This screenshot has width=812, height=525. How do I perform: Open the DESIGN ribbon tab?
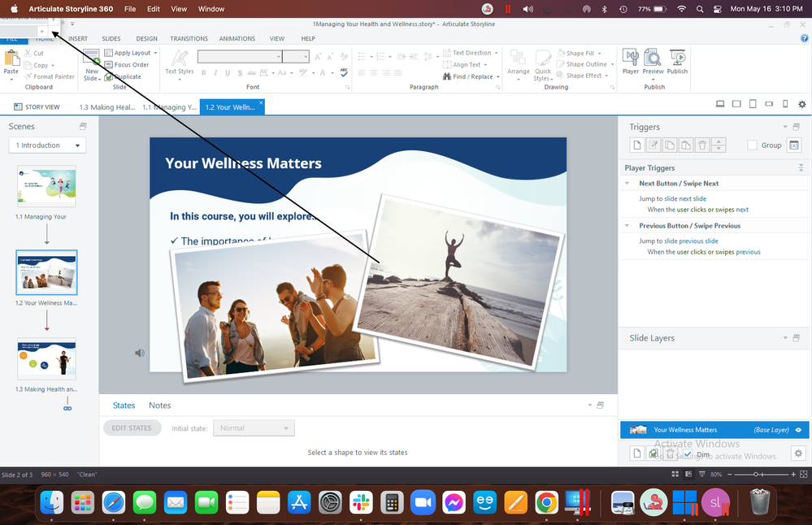click(146, 38)
